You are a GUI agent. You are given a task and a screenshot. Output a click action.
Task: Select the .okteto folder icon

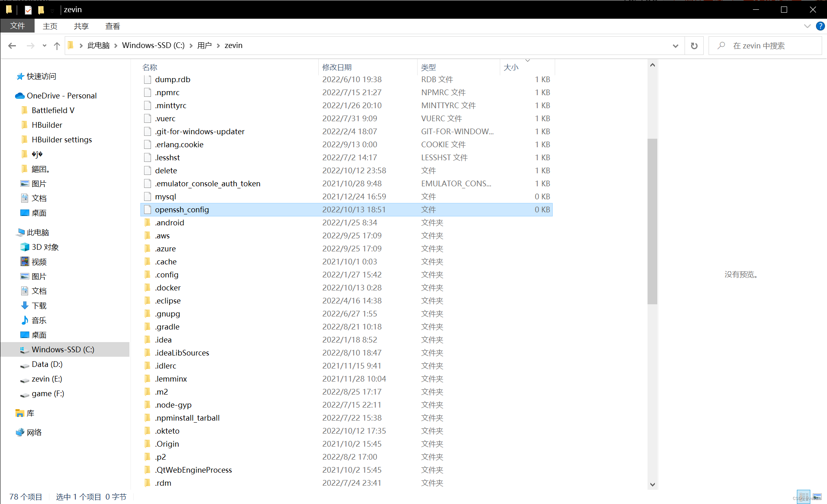click(x=147, y=431)
